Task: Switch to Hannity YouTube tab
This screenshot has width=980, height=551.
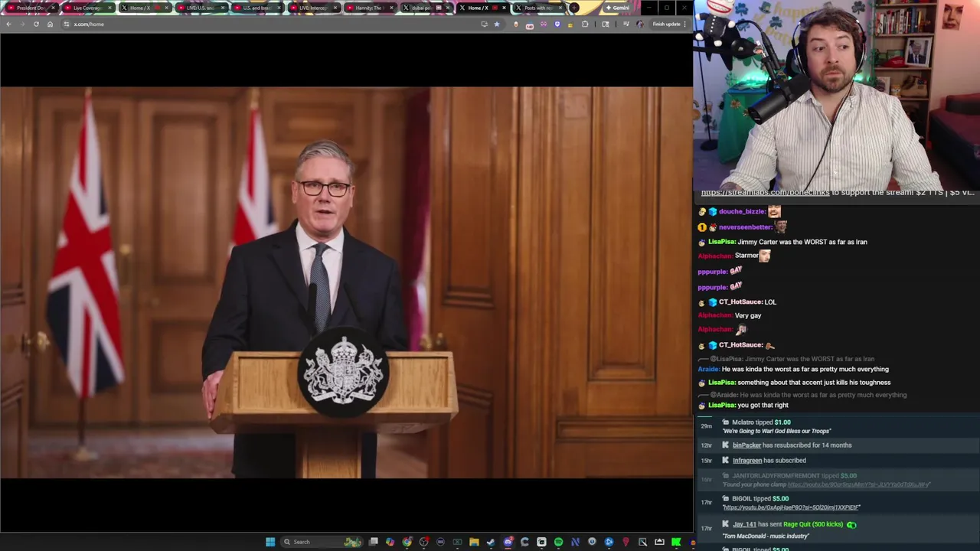Action: click(369, 8)
